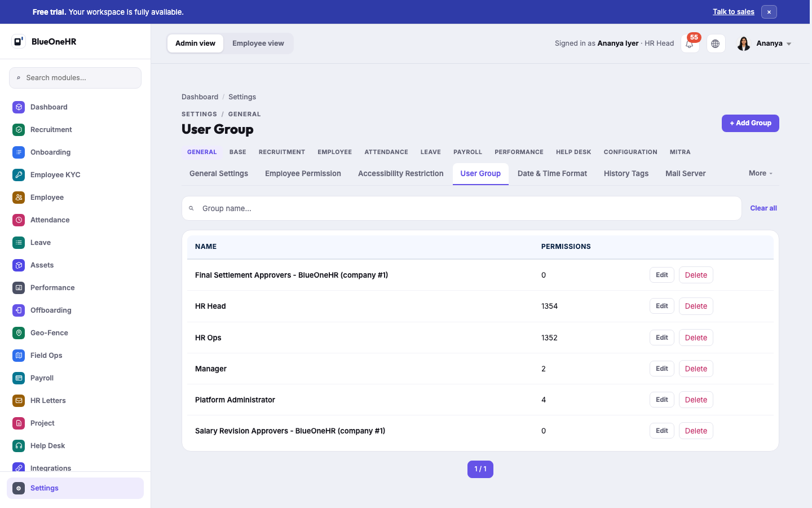Open the Mail Server tab
The image size is (812, 508).
click(685, 174)
